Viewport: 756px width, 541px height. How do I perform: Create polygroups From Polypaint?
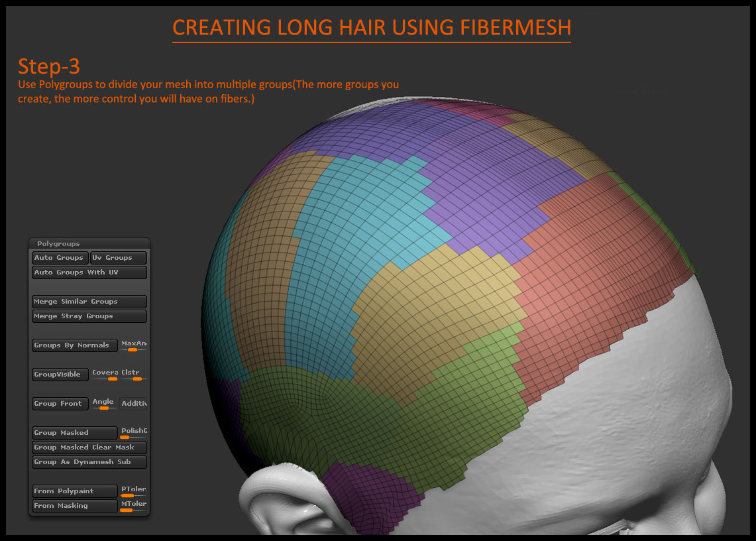(74, 491)
